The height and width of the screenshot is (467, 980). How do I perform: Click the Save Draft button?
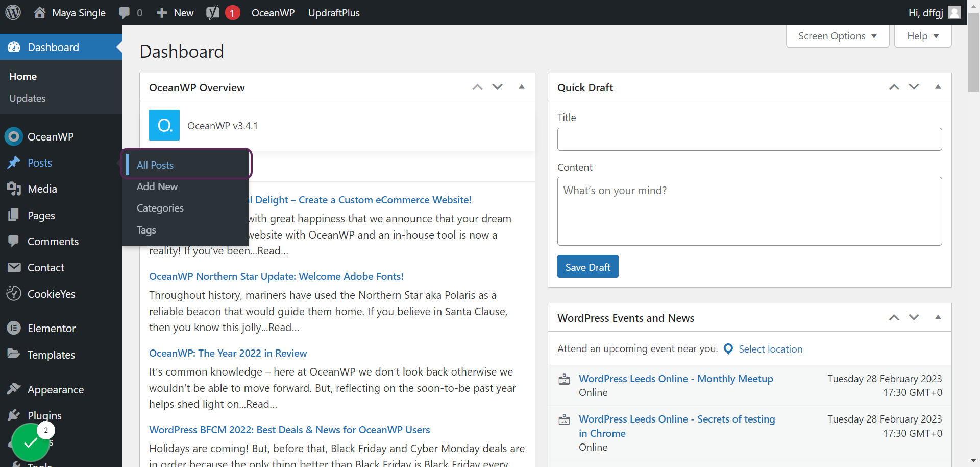(587, 267)
